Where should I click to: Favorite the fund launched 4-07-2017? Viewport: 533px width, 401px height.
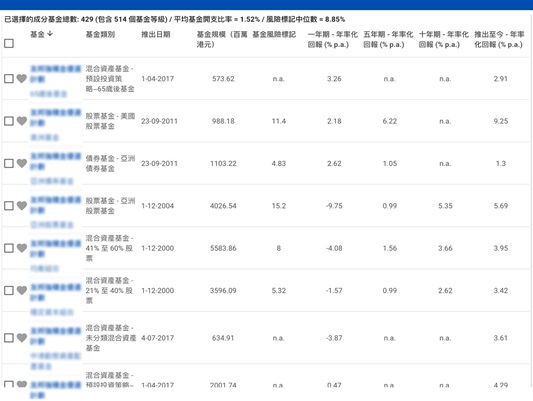pyautogui.click(x=22, y=337)
